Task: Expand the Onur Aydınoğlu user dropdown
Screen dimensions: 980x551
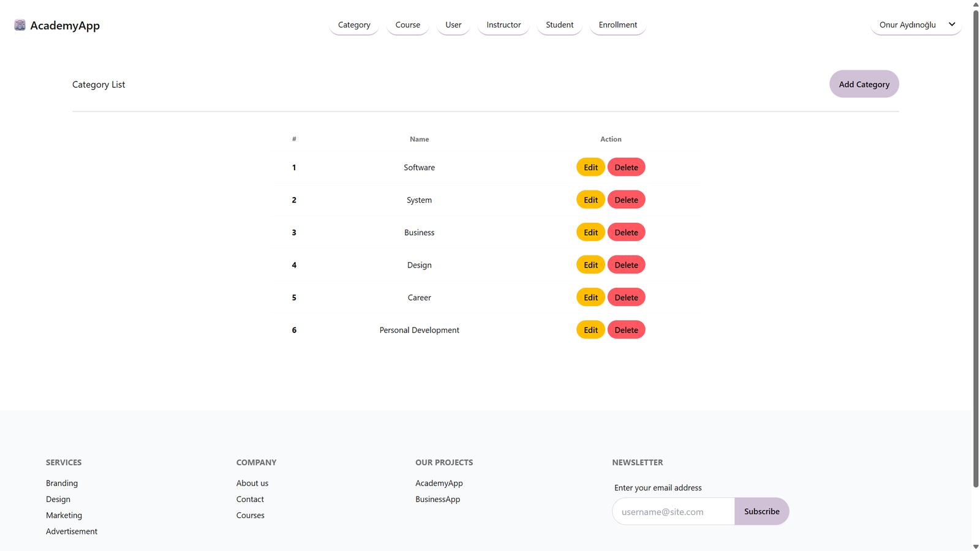Action: click(916, 24)
